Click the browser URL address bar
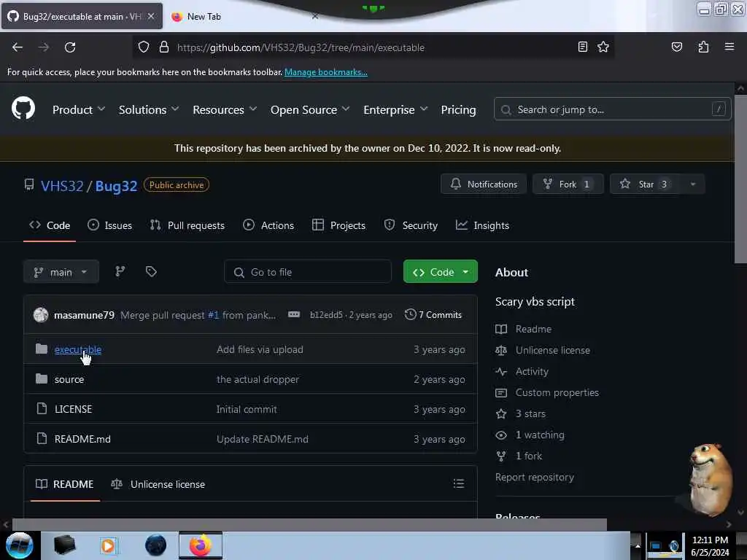Viewport: 747px width, 560px height. [373, 47]
